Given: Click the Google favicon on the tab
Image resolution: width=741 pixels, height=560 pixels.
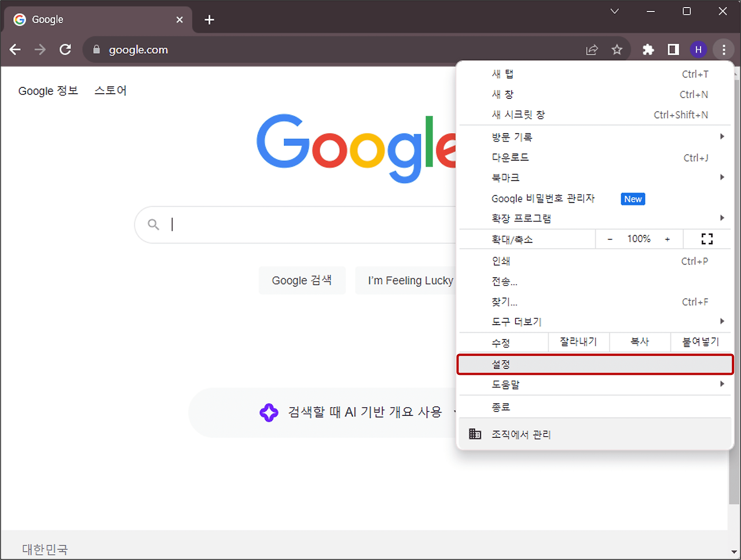Looking at the screenshot, I should coord(20,20).
